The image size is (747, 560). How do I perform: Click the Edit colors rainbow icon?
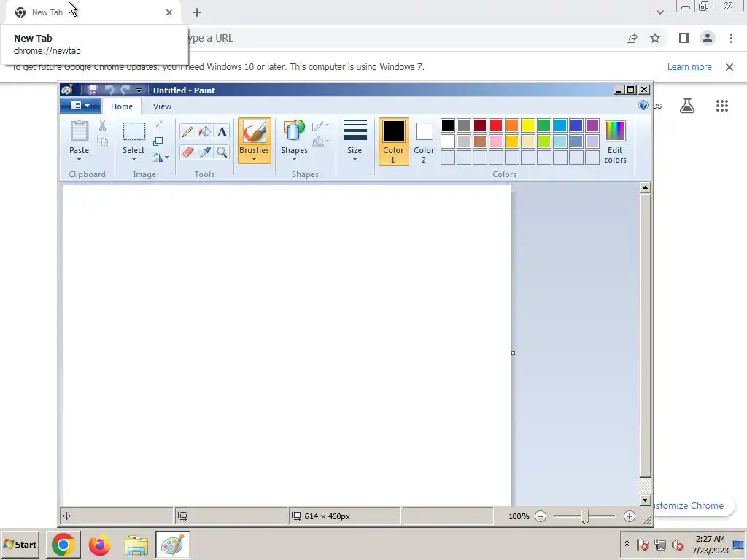615,131
